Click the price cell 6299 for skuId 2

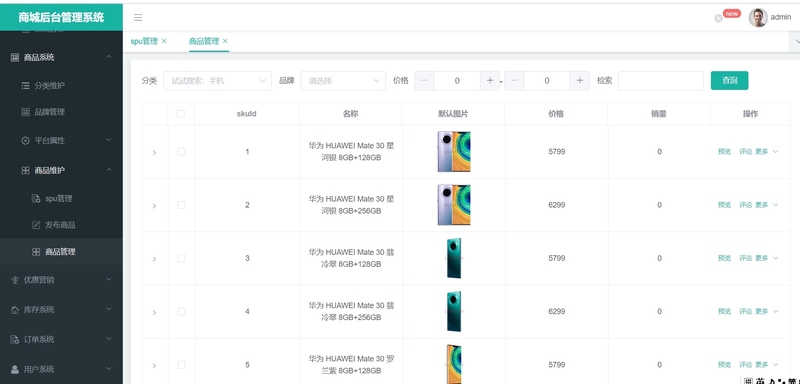coord(557,205)
